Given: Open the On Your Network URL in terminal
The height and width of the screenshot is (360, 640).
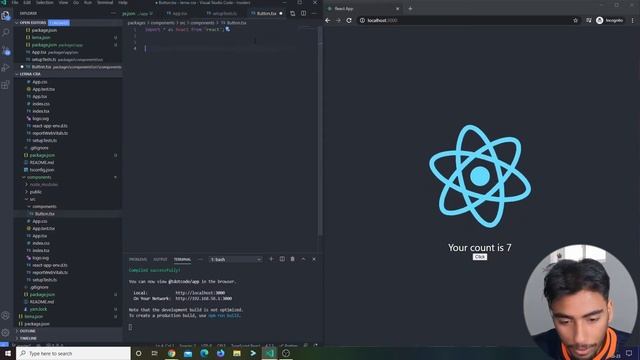Looking at the screenshot, I should point(203,298).
